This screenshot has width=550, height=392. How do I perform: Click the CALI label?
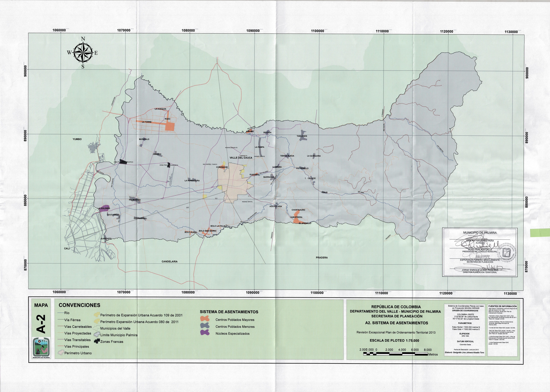point(67,248)
